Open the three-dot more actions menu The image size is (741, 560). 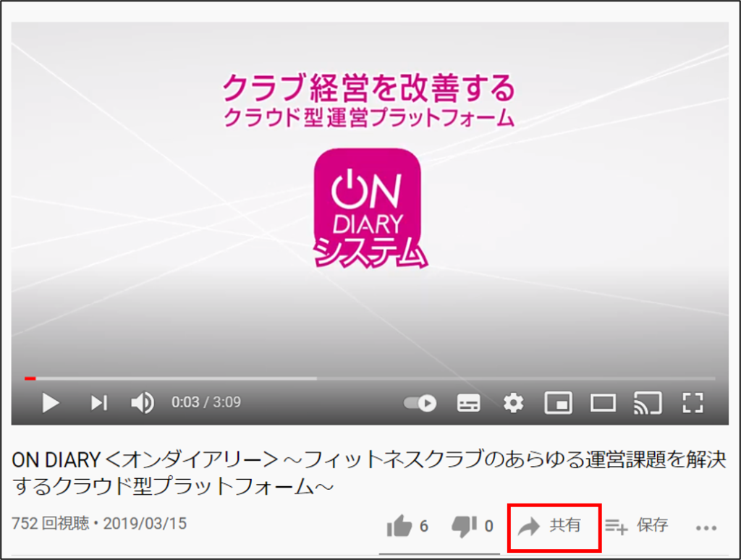[x=706, y=528]
